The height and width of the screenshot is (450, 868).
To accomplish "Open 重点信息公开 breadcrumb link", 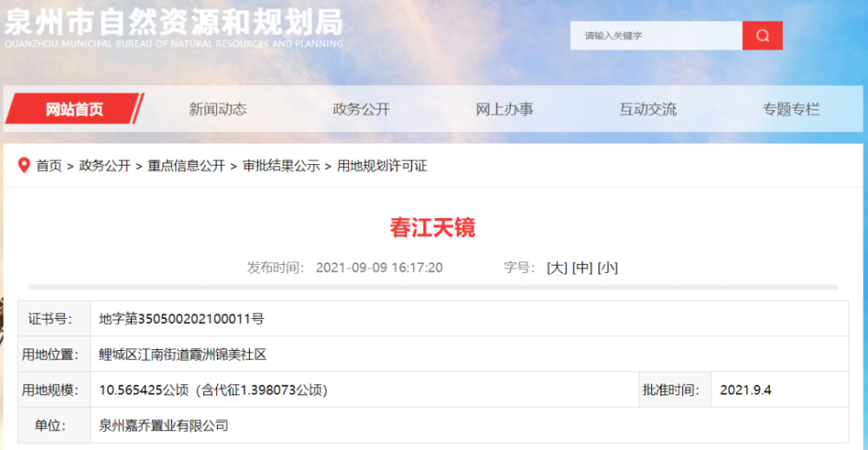I will 187,166.
